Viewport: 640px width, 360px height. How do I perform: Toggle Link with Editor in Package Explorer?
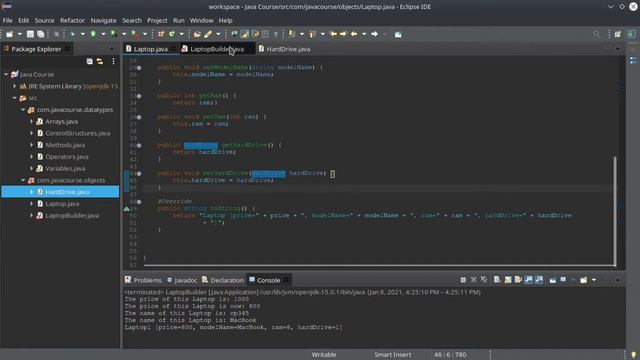point(100,61)
